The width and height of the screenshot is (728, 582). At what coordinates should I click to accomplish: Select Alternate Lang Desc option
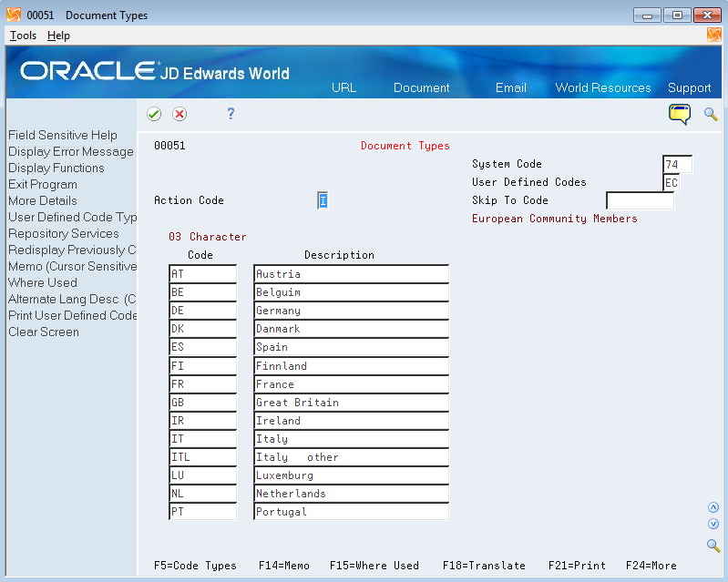tap(72, 299)
